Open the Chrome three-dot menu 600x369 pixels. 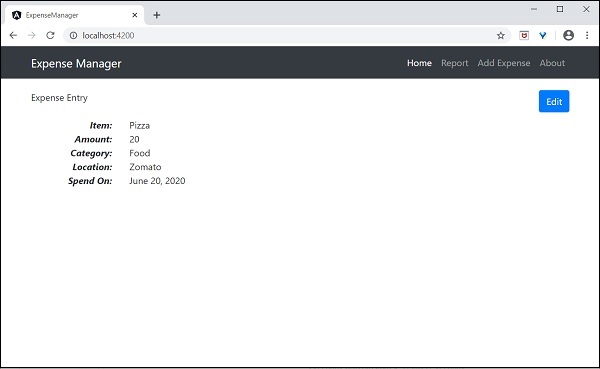coord(587,36)
